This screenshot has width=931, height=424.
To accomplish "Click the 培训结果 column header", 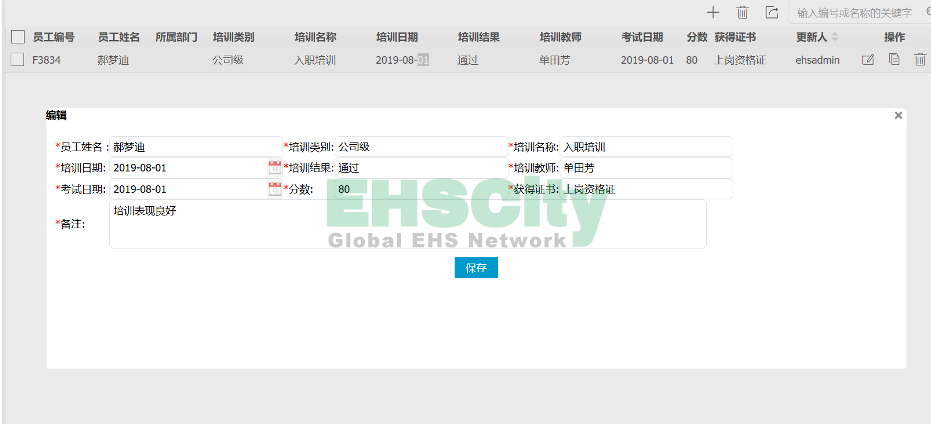I will tap(479, 37).
